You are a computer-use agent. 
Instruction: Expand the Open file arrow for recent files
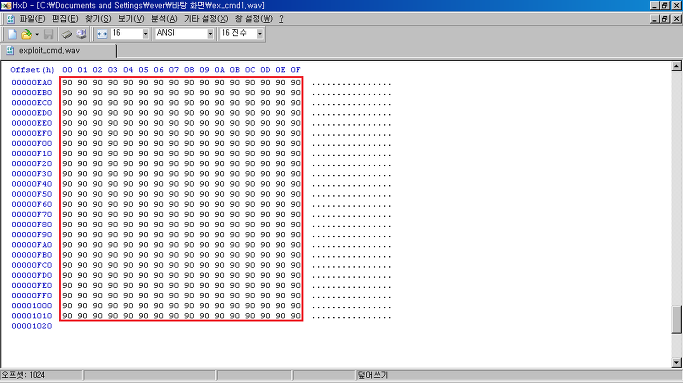click(x=37, y=34)
